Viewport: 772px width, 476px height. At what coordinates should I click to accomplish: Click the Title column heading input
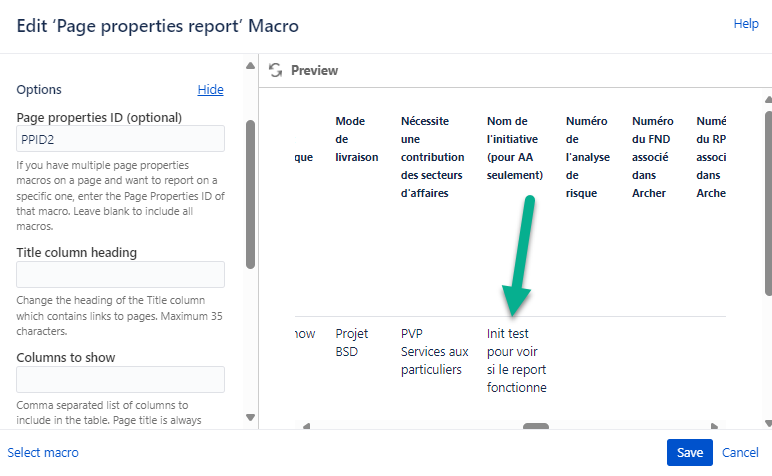121,275
